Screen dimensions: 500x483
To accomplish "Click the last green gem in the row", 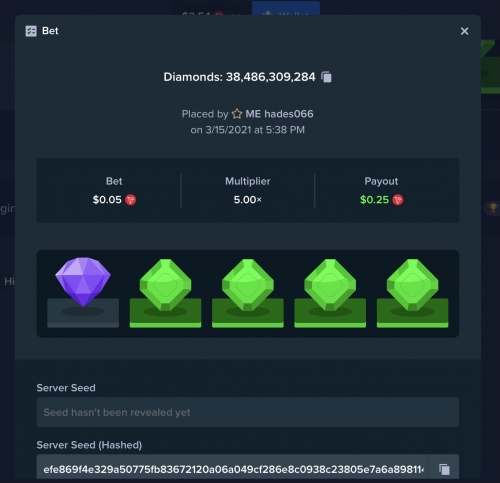I will coord(412,285).
